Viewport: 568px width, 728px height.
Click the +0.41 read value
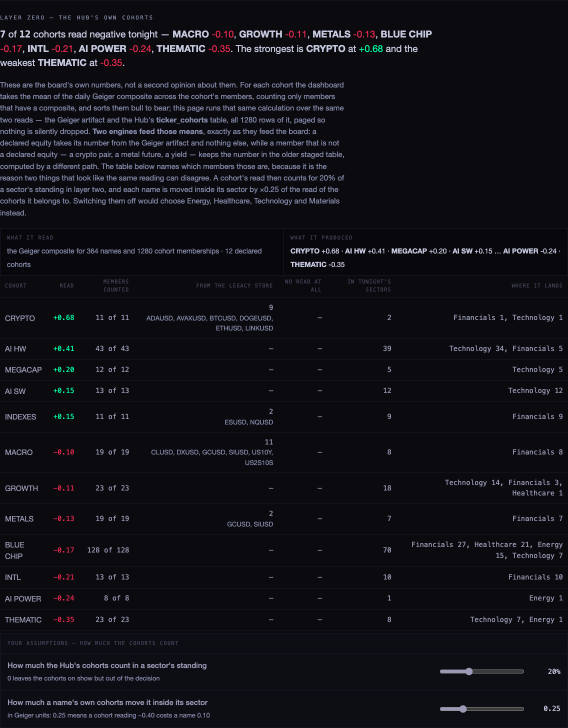63,348
